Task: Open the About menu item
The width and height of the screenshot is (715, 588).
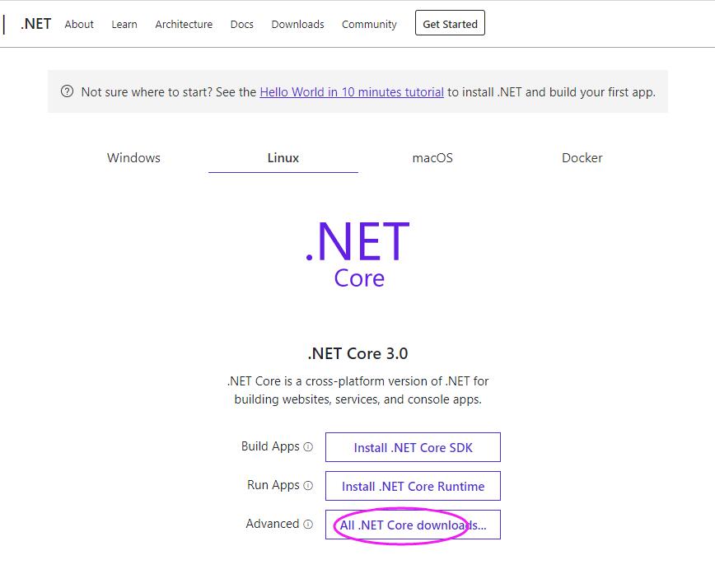Action: click(79, 25)
